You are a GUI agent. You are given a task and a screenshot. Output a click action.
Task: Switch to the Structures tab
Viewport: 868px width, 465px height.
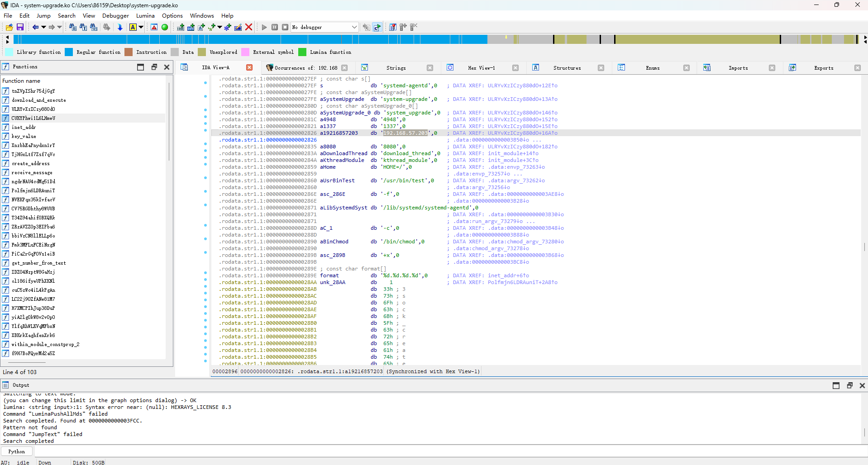click(567, 68)
